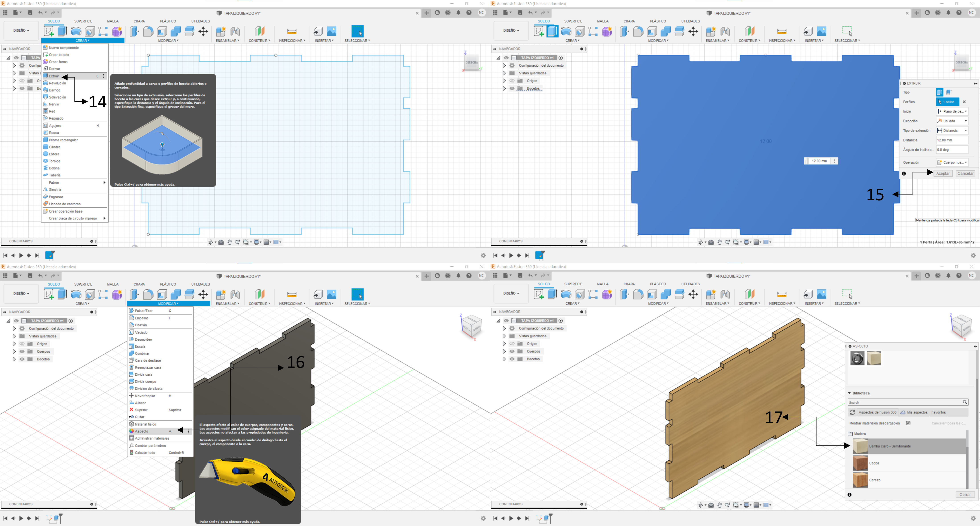Choose Combinar from the Modificar menu

point(142,353)
